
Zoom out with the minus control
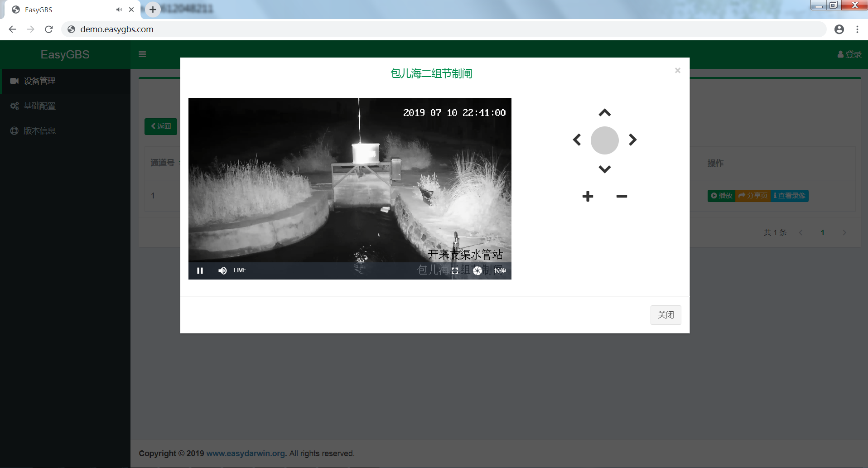[x=622, y=196]
